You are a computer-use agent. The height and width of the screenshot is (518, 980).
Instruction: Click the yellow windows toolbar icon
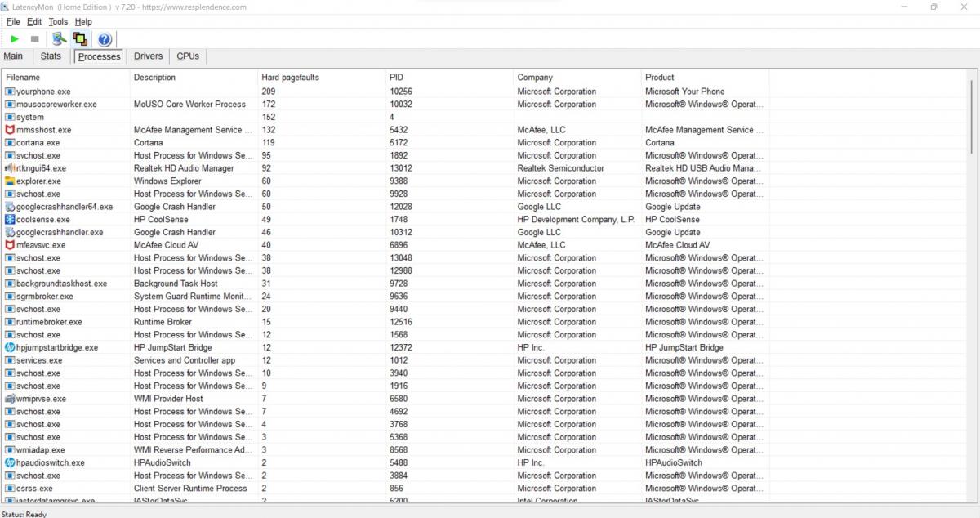(x=80, y=38)
